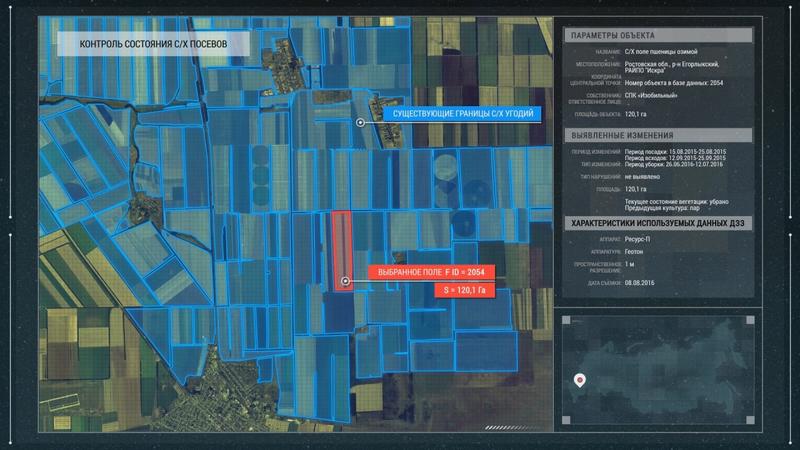
Task: Click the top-left corner handle of the minimap
Action: [566, 320]
